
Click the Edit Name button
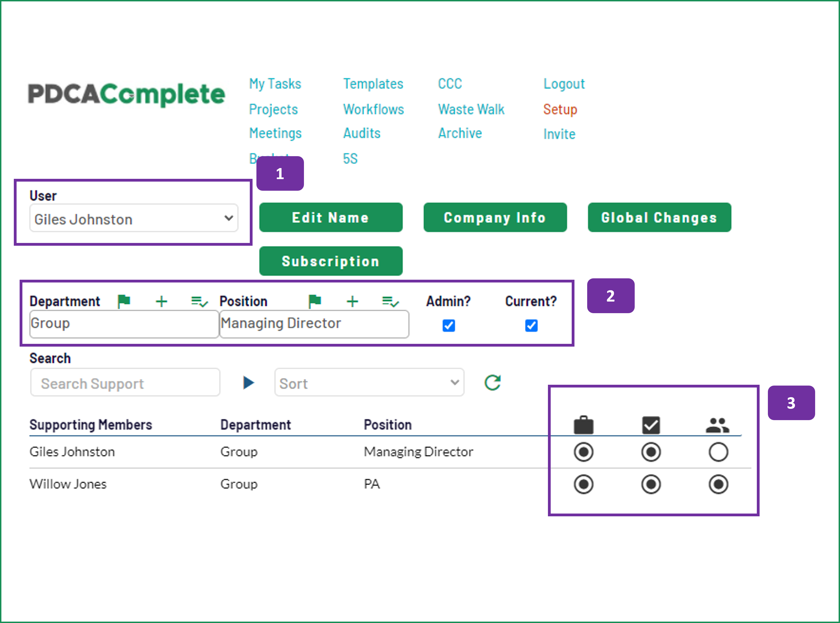tap(331, 217)
